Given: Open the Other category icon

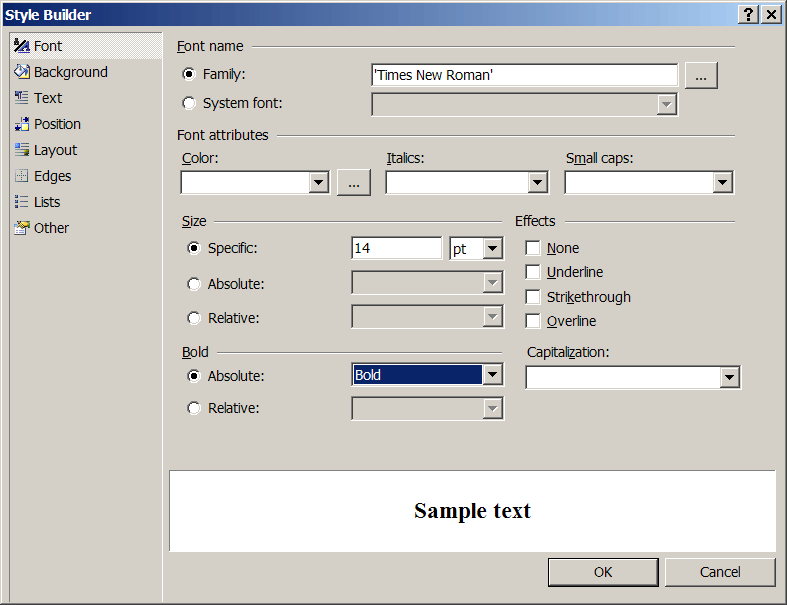Looking at the screenshot, I should (22, 228).
